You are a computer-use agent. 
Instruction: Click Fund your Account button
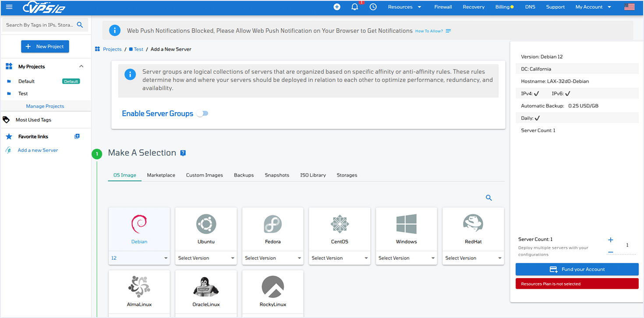pyautogui.click(x=577, y=269)
